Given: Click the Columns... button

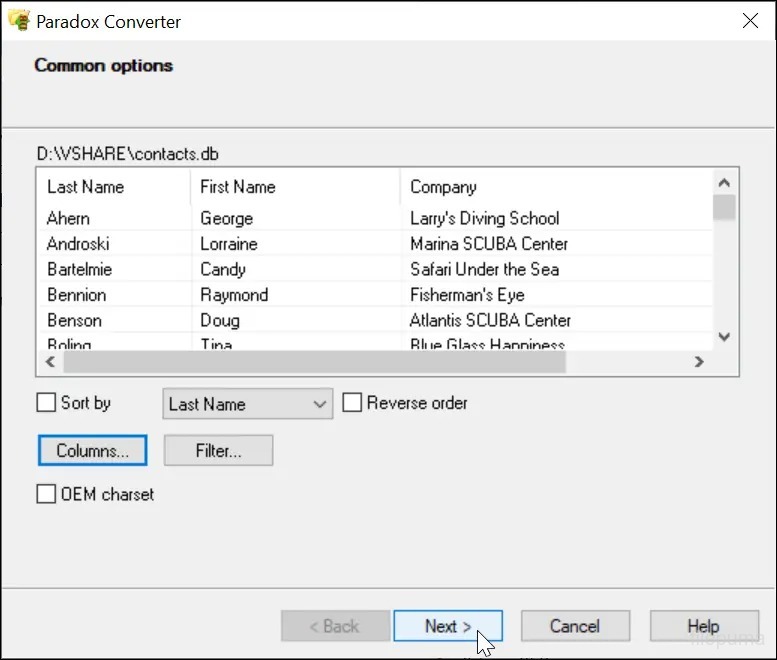Looking at the screenshot, I should click(x=92, y=451).
